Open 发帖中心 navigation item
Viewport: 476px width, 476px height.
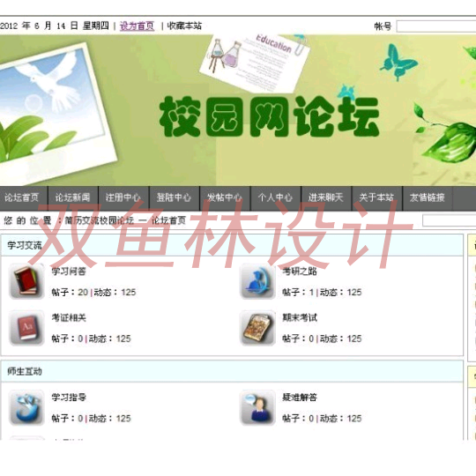pyautogui.click(x=225, y=197)
